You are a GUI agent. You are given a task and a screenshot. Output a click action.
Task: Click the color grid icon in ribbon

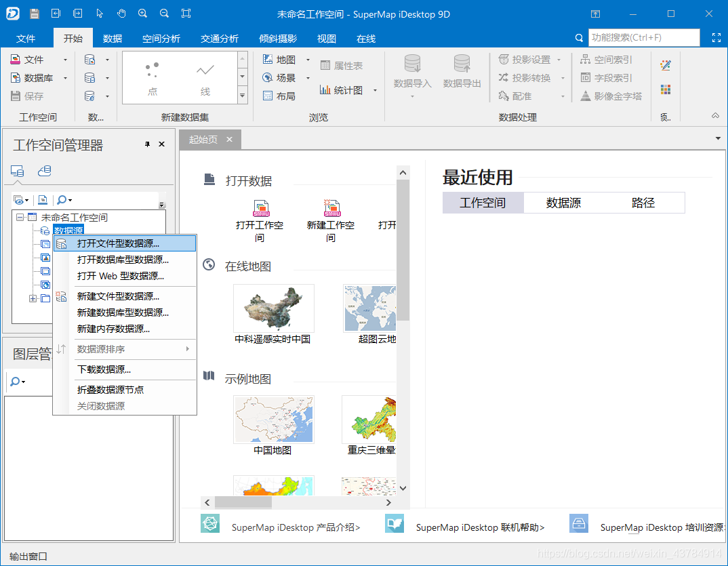[x=666, y=89]
